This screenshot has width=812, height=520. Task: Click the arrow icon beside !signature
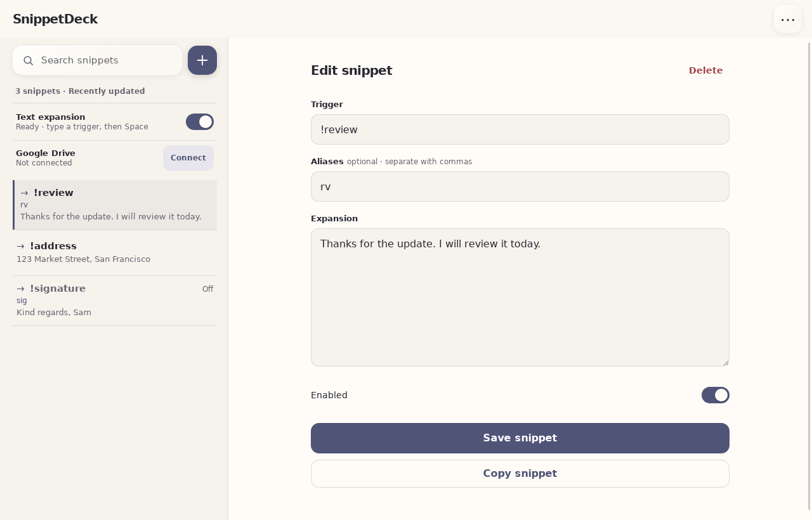(x=20, y=289)
